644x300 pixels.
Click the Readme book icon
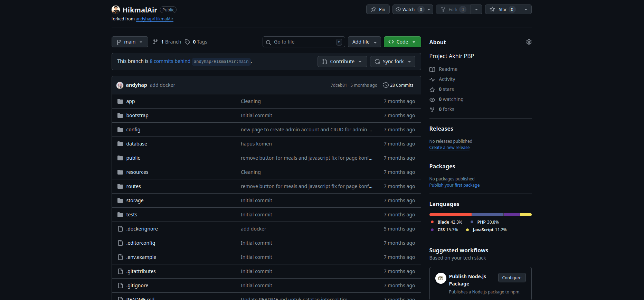(x=432, y=69)
